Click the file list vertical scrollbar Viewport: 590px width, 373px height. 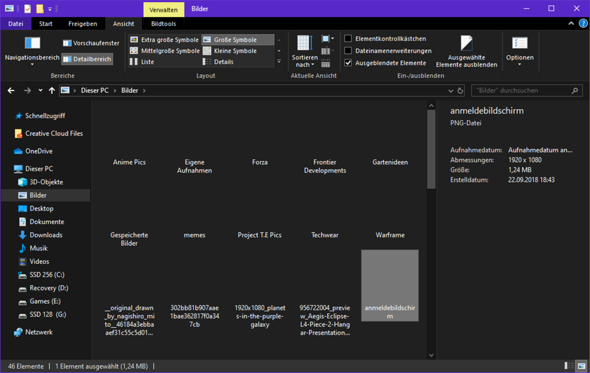(431, 149)
